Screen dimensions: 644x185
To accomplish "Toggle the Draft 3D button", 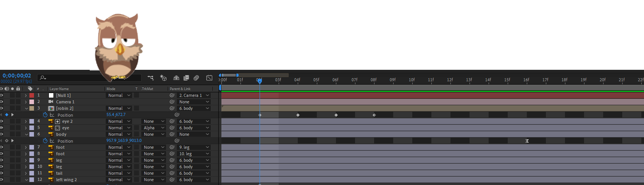I will coord(163,78).
